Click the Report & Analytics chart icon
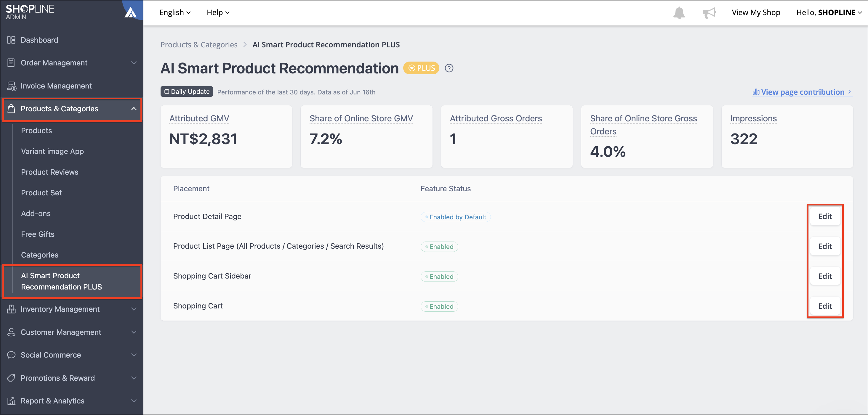This screenshot has width=868, height=415. click(11, 401)
